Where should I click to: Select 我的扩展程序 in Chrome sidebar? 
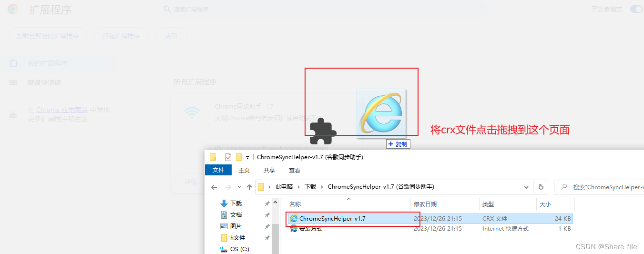click(x=48, y=63)
